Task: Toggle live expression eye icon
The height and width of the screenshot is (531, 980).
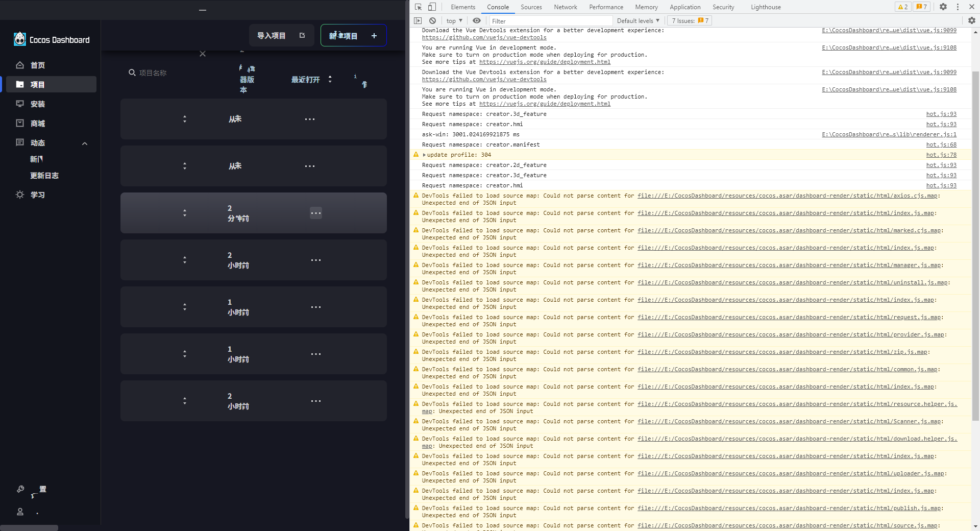Action: point(477,20)
